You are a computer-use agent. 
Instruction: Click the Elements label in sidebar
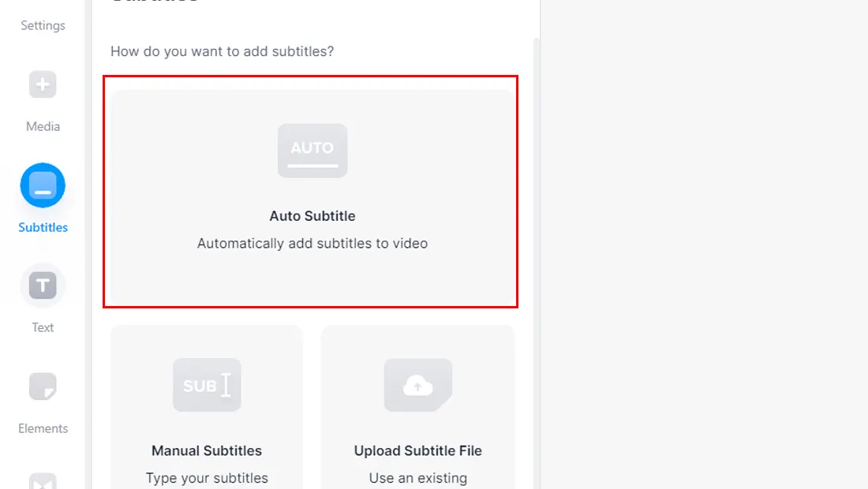point(43,429)
